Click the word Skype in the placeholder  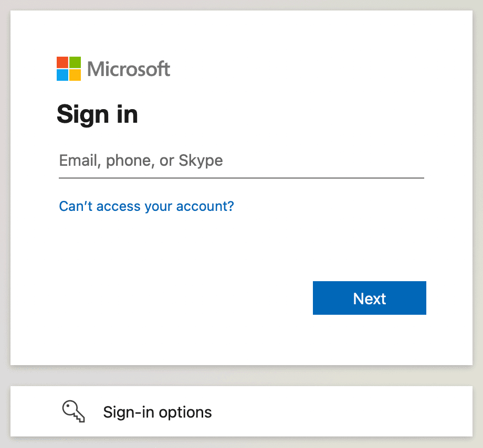click(x=201, y=161)
